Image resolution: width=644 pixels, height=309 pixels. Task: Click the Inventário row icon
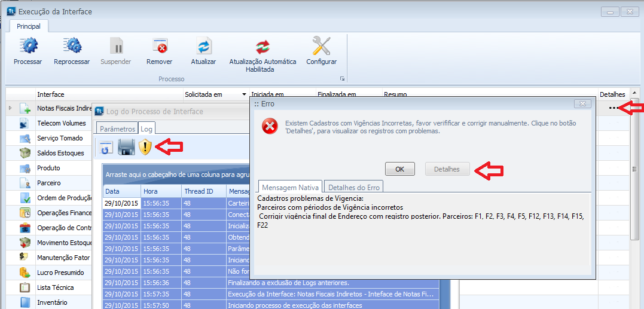coord(25,302)
